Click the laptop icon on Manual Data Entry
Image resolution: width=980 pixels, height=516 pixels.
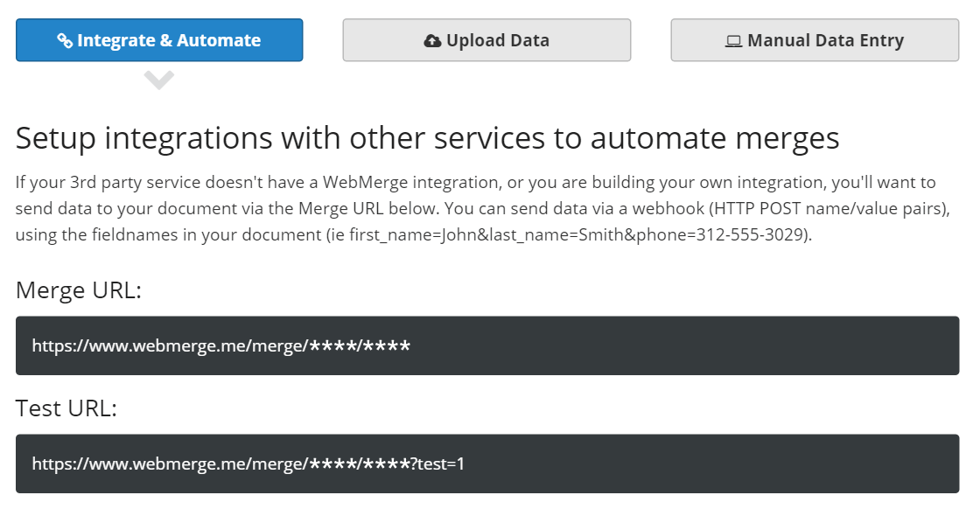pos(733,41)
